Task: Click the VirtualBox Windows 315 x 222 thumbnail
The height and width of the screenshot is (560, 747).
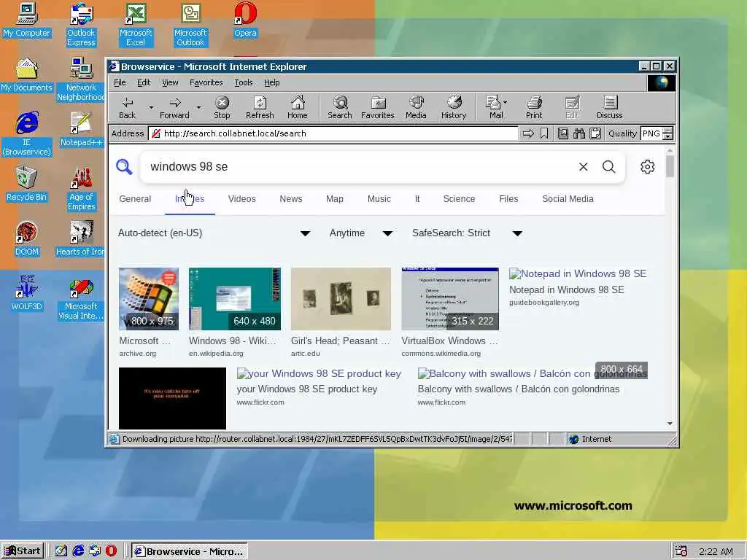Action: click(x=449, y=298)
